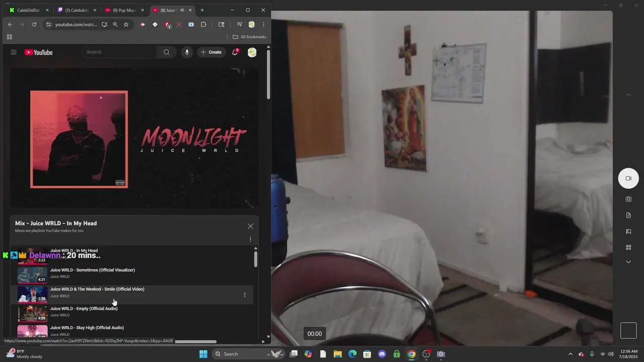
Task: Play Juice WRLD - Stay High (Official Audio)
Action: coord(87,328)
